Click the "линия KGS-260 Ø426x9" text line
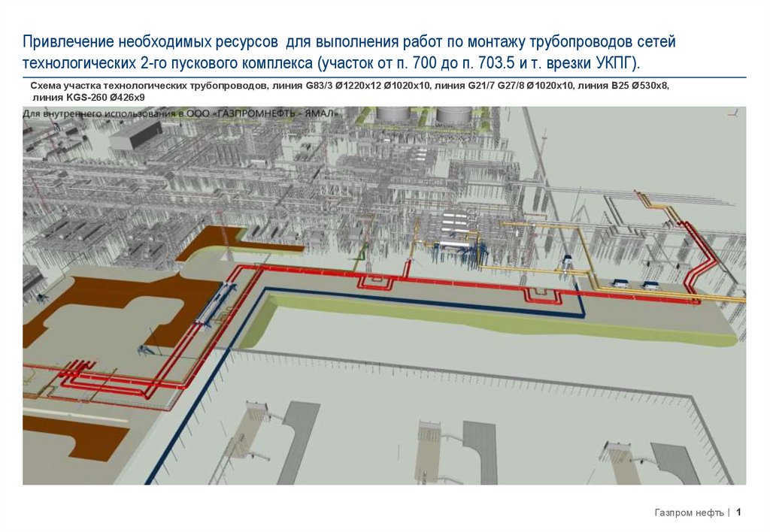Viewport: 770px width, 532px height. [89, 98]
